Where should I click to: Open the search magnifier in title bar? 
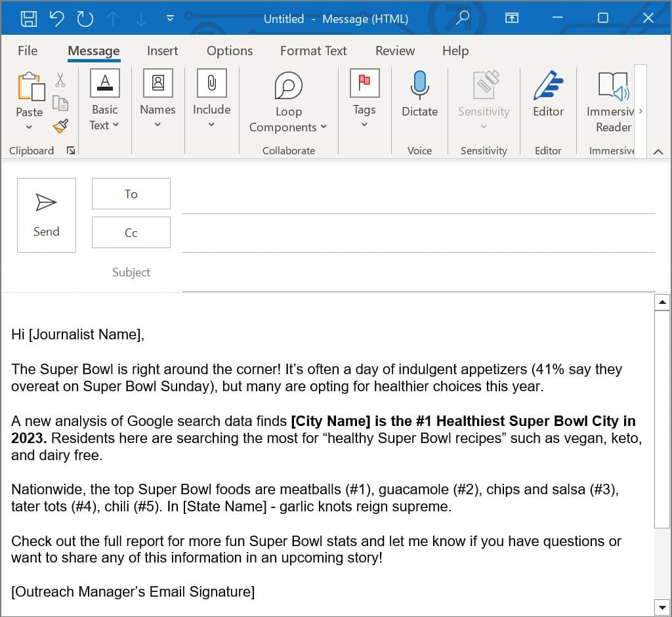462,18
